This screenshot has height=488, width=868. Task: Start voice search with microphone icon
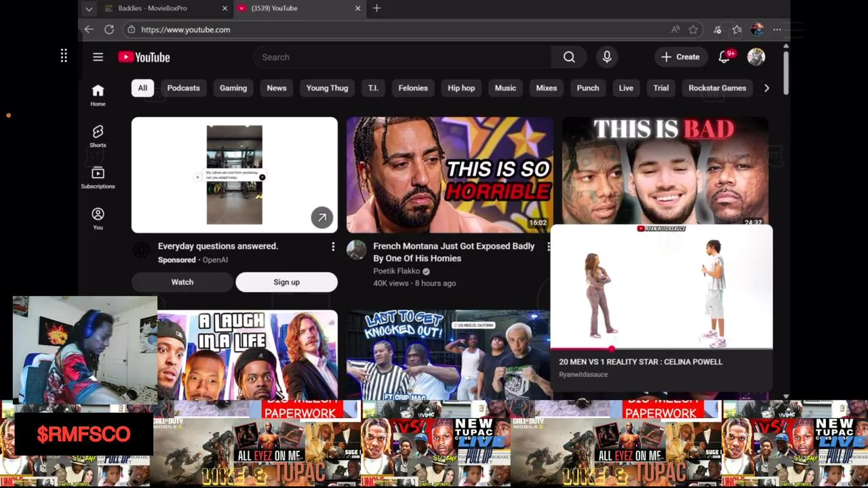click(x=607, y=57)
